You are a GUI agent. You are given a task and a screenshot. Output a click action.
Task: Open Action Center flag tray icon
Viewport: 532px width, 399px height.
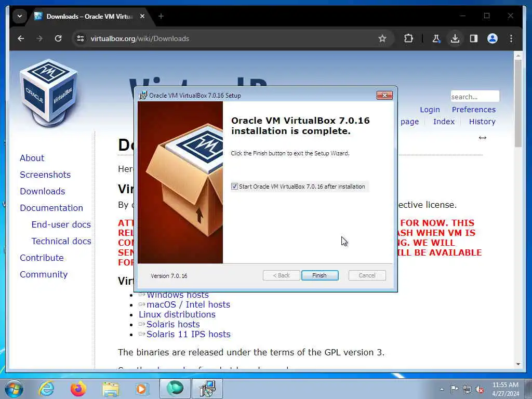pyautogui.click(x=454, y=389)
